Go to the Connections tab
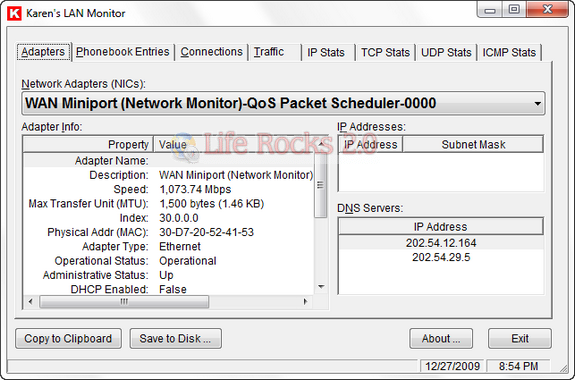 [211, 52]
